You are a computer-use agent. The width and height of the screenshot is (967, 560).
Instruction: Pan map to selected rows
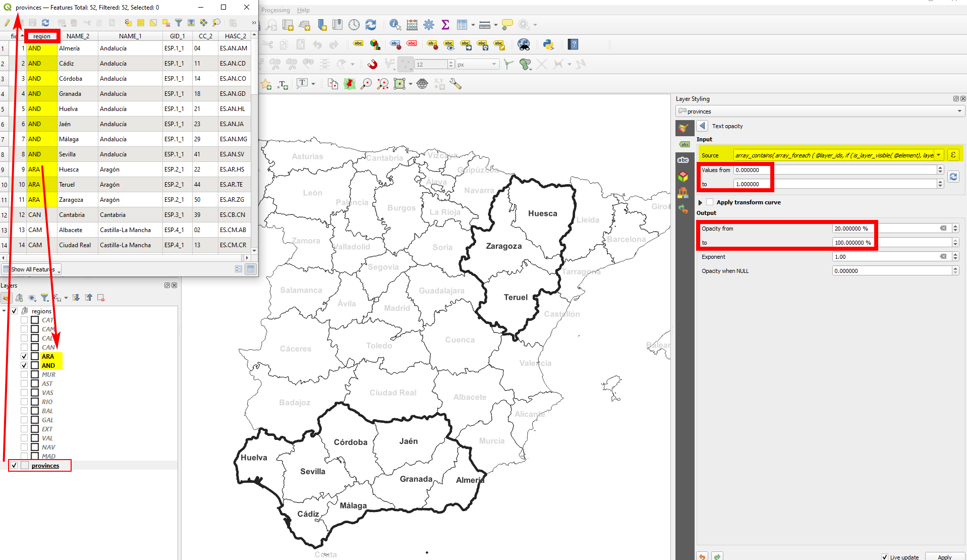(204, 23)
